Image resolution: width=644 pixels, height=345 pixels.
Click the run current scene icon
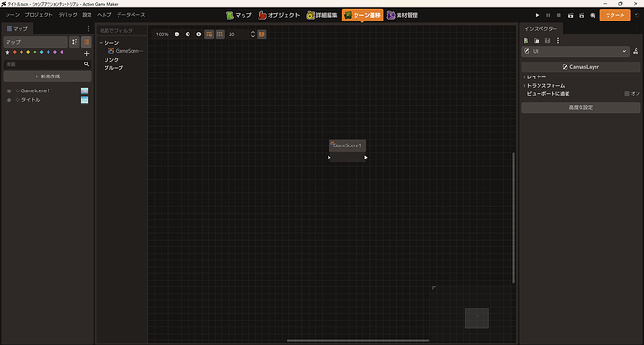coord(570,15)
